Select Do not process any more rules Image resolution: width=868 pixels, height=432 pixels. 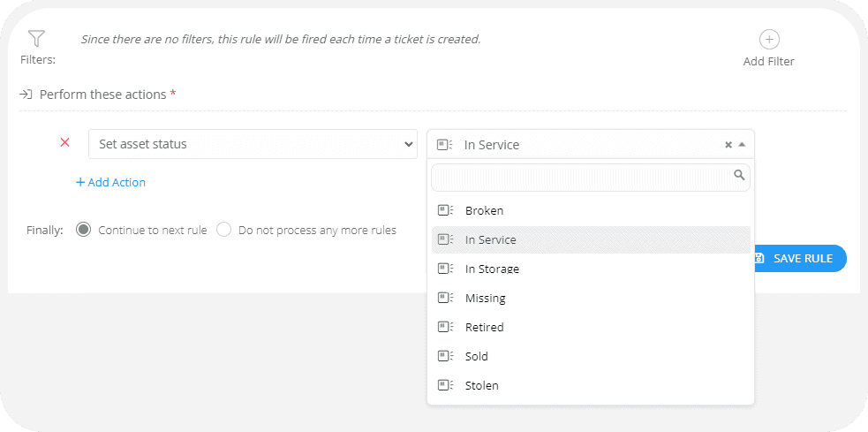(223, 230)
